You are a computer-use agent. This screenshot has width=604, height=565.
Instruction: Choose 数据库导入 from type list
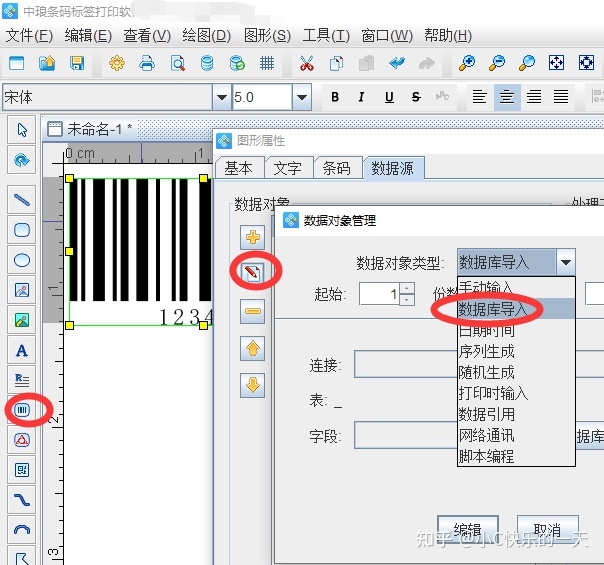coord(516,308)
